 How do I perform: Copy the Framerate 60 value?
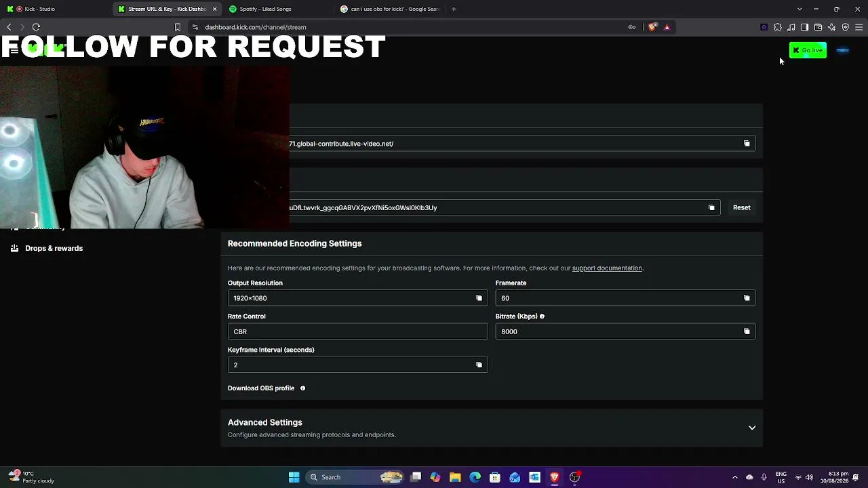(x=747, y=298)
